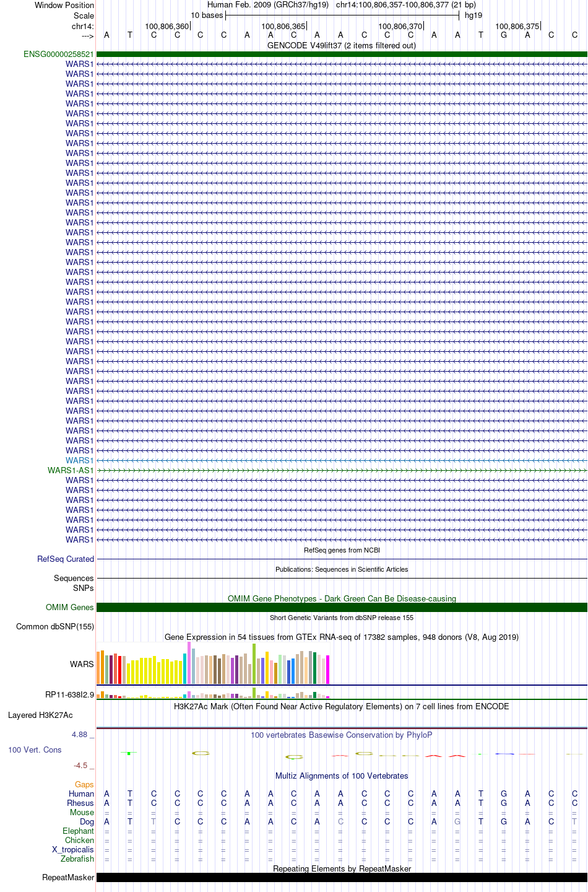Click the Layered H3K27Ac track label
The width and height of the screenshot is (588, 892).
point(40,715)
